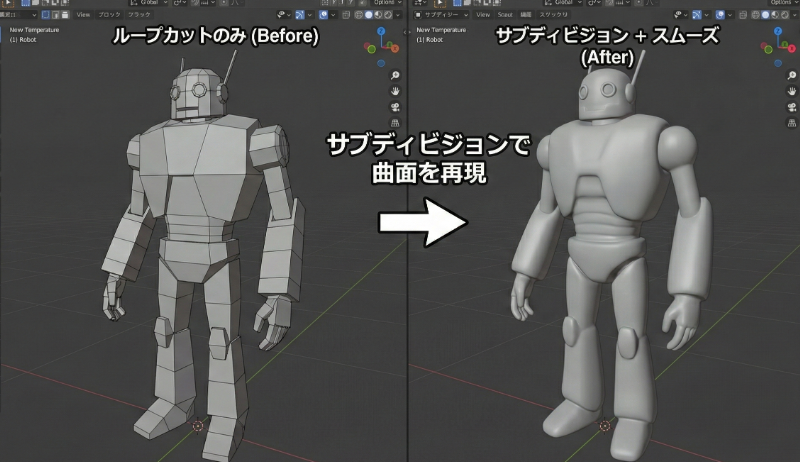Open the Scaut menu in right viewport
Viewport: 800px width, 462px height.
click(x=505, y=15)
